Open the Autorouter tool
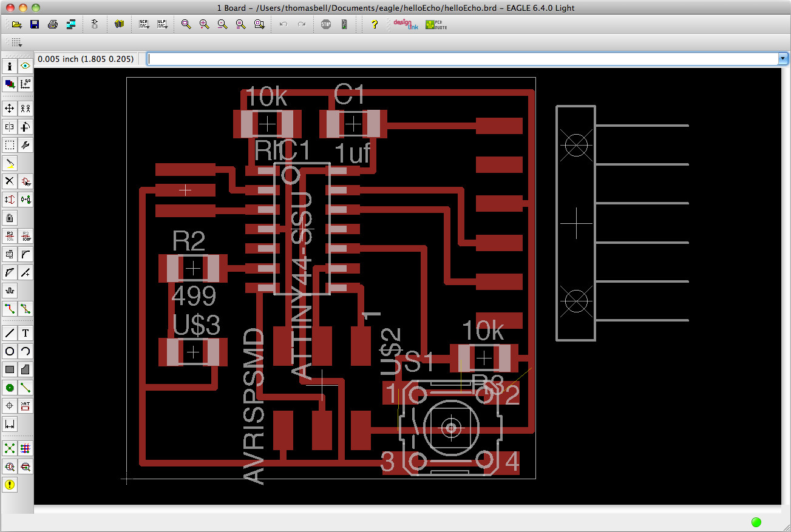Screen dimensions: 791x532 (25, 448)
